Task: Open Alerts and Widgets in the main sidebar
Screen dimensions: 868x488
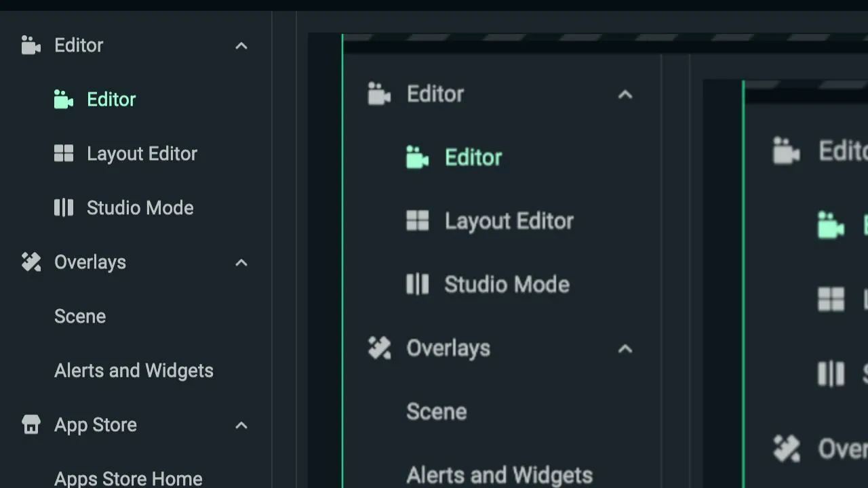Action: [134, 371]
